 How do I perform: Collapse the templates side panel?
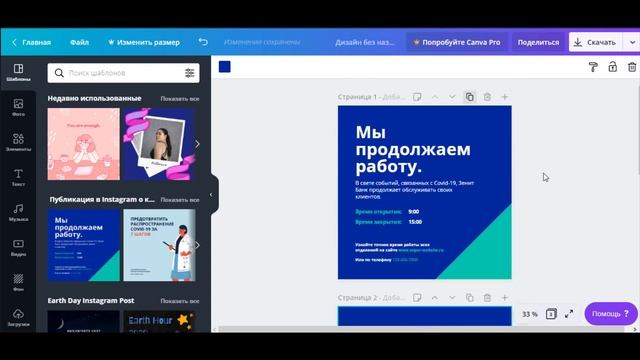pos(211,195)
